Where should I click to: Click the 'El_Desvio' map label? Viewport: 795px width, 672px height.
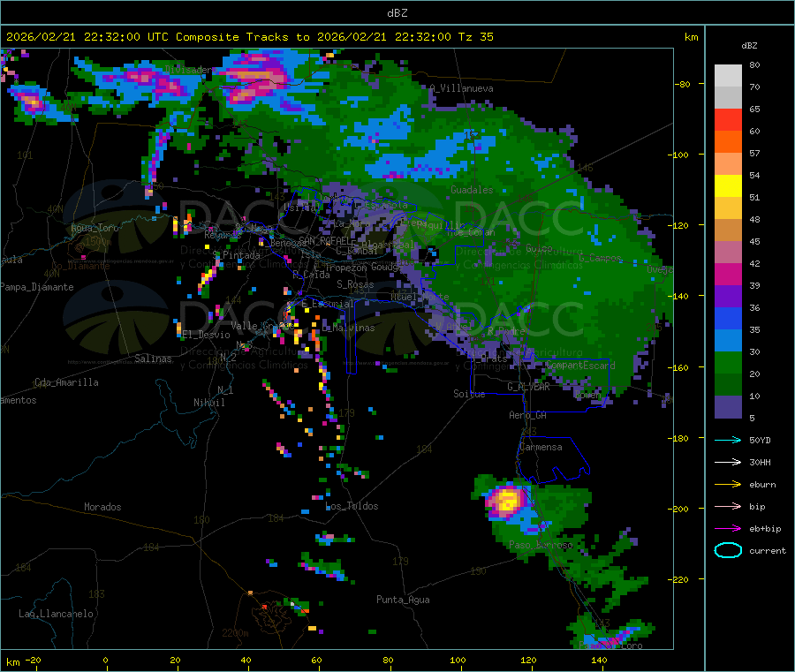click(206, 335)
